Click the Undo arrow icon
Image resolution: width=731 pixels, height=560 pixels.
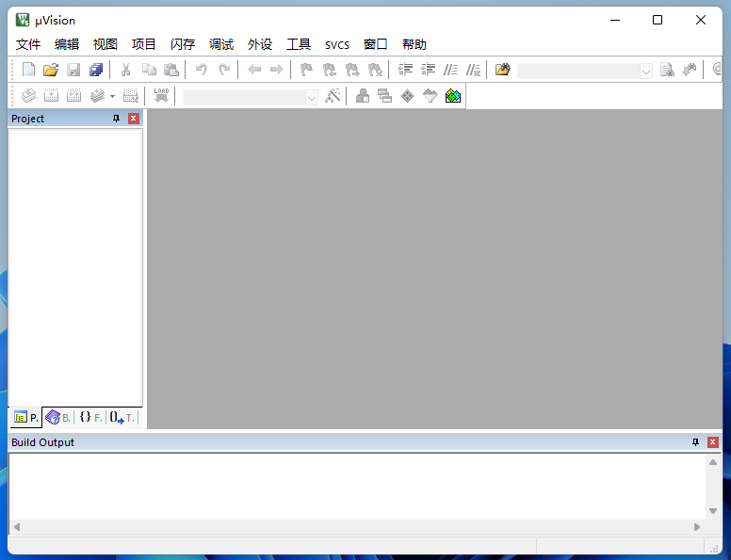[x=201, y=70]
